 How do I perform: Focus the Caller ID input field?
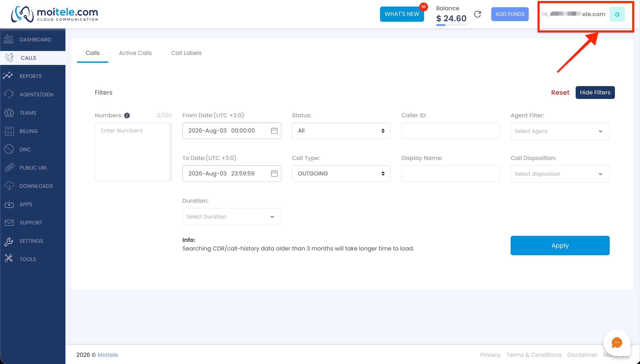[451, 131]
